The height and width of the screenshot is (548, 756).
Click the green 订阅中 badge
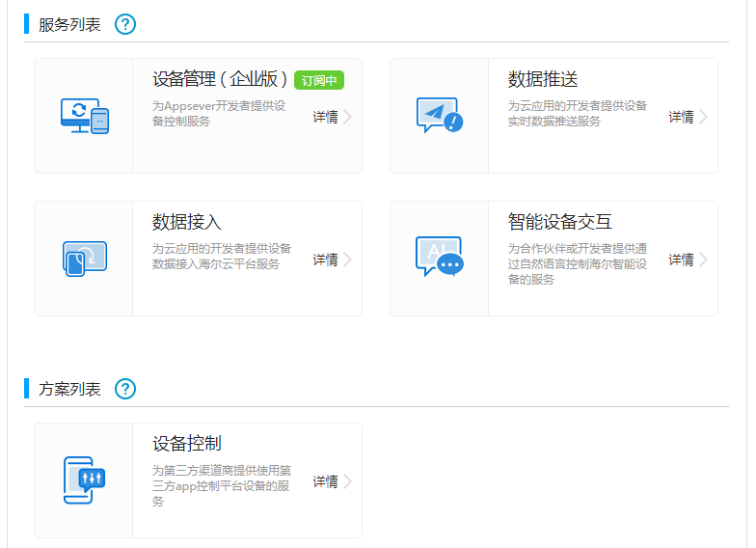point(319,80)
